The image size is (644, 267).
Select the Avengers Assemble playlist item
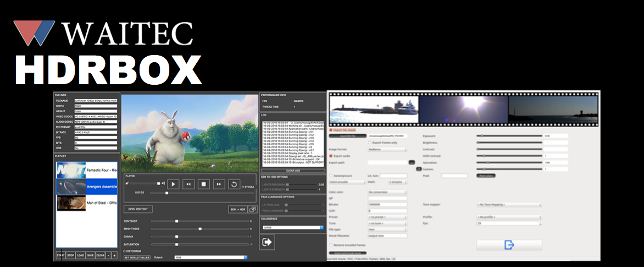[x=87, y=187]
